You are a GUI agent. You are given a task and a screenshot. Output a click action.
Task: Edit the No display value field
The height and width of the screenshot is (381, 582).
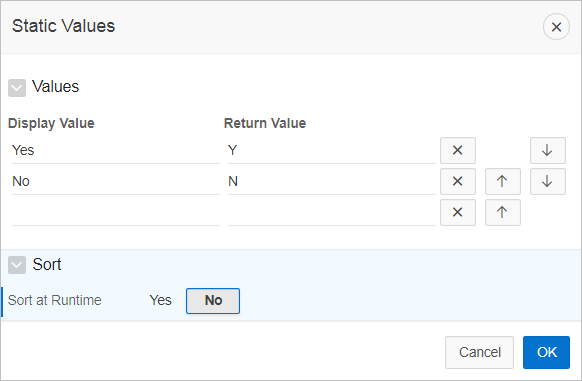click(116, 182)
